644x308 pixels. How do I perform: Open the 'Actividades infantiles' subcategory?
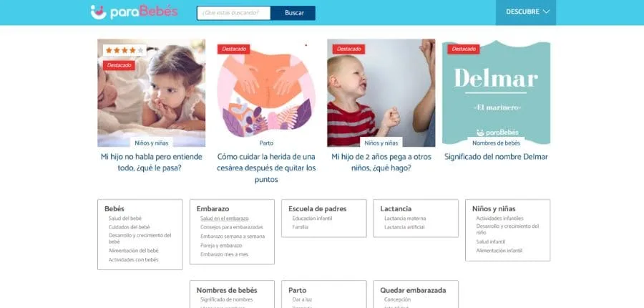tap(500, 218)
